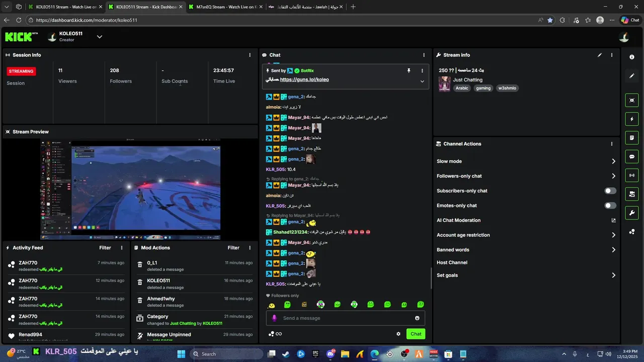644x362 pixels.
Task: Open Activity Feed options menu
Action: [x=122, y=247]
